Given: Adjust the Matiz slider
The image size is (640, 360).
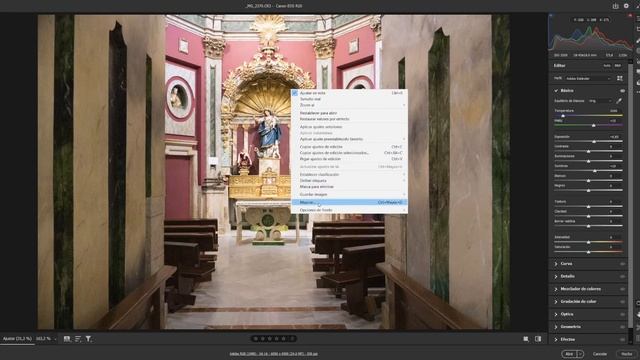Looking at the screenshot, I should click(x=588, y=125).
